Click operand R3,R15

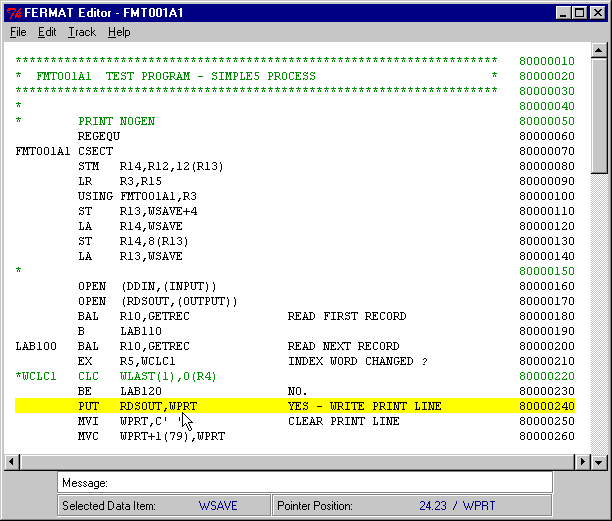(x=141, y=181)
